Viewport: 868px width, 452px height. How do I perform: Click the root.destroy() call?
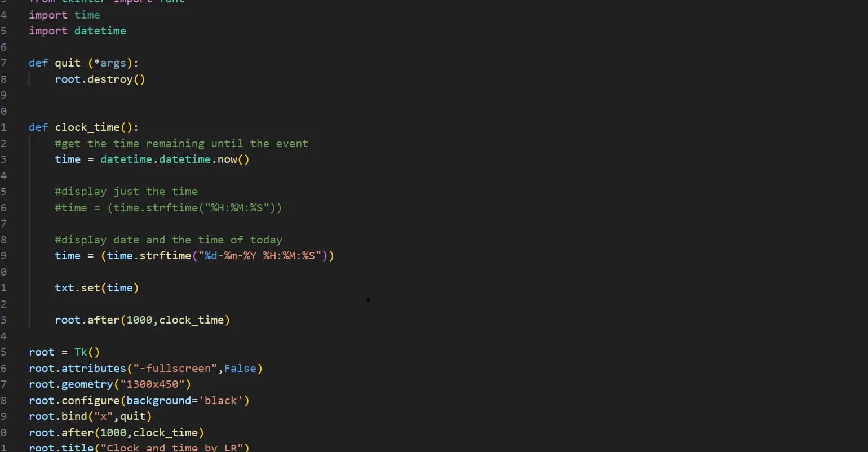(100, 79)
